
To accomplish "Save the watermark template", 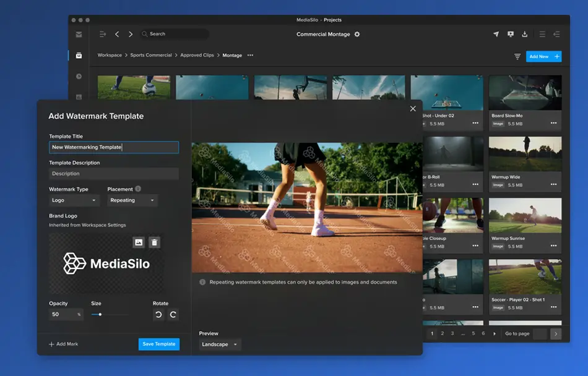I will [x=158, y=344].
